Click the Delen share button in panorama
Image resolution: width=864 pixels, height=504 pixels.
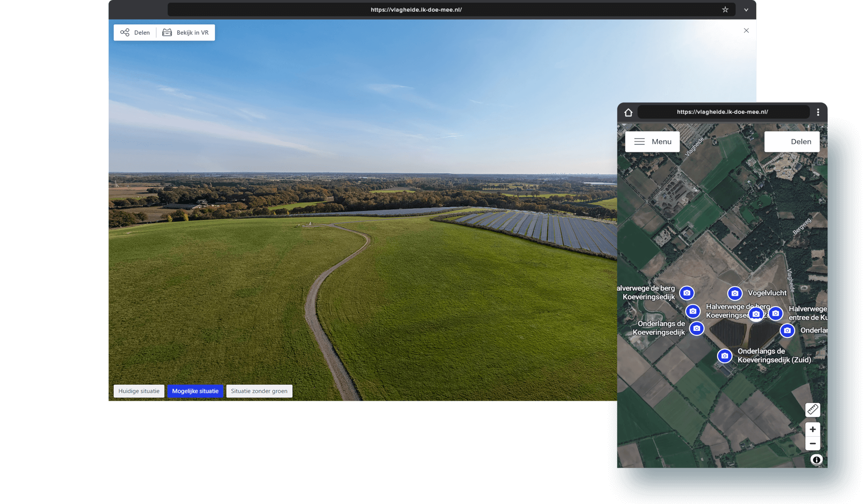click(135, 33)
